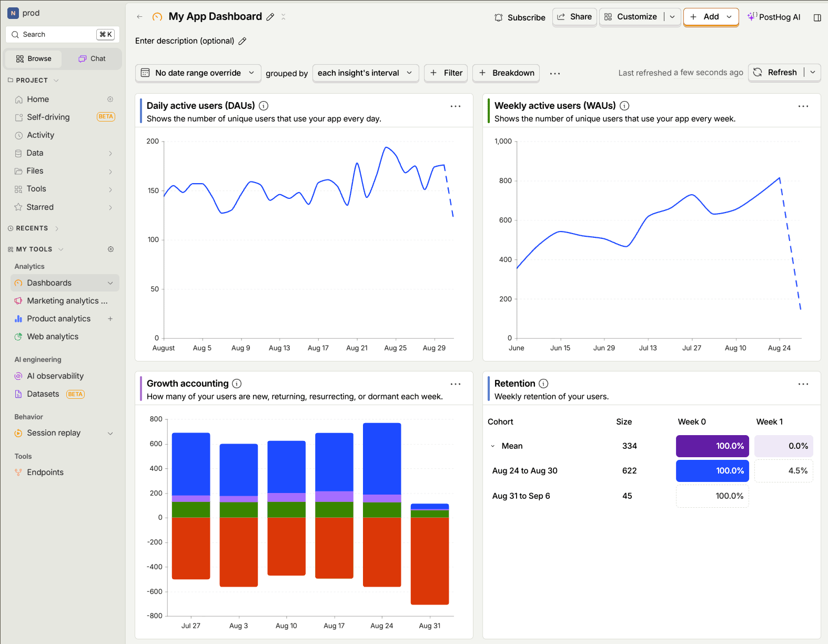The image size is (828, 644).
Task: Open the date range override dropdown
Action: tap(198, 73)
